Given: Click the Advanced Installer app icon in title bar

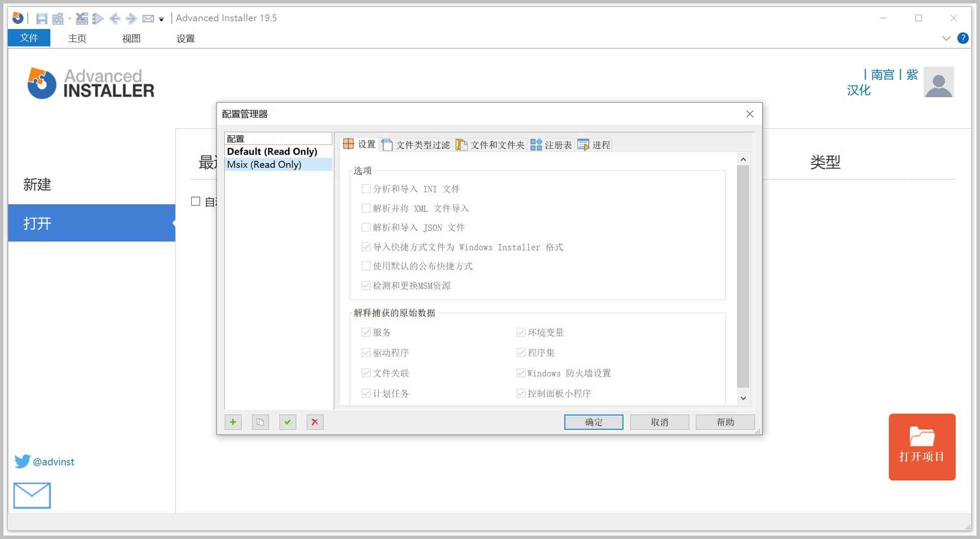Looking at the screenshot, I should [x=18, y=18].
